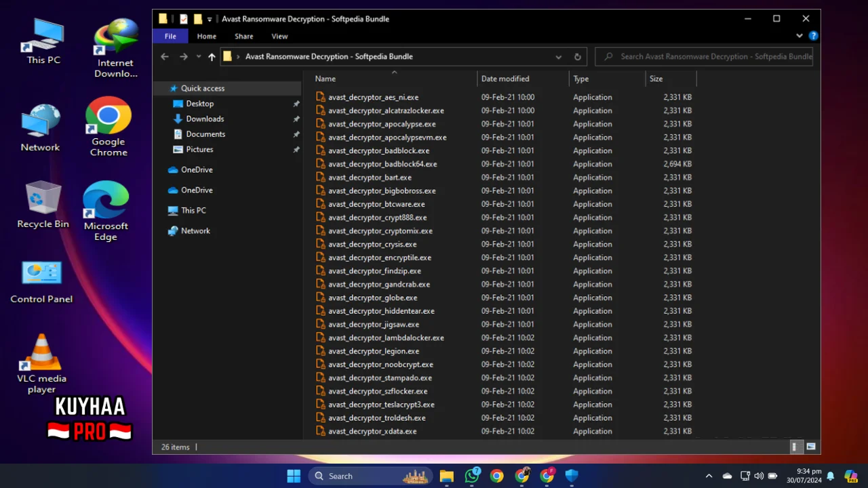This screenshot has height=488, width=868.
Task: Open the Windows Start button
Action: (294, 476)
